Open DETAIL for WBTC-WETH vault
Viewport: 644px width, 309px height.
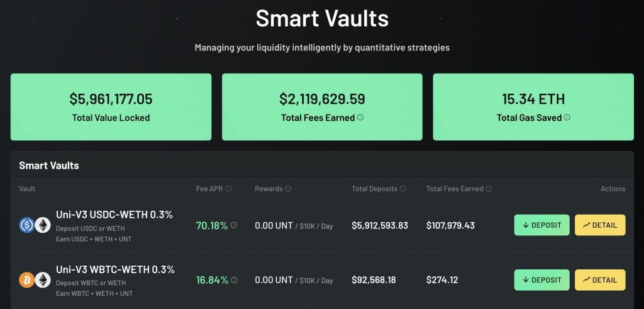click(x=600, y=280)
